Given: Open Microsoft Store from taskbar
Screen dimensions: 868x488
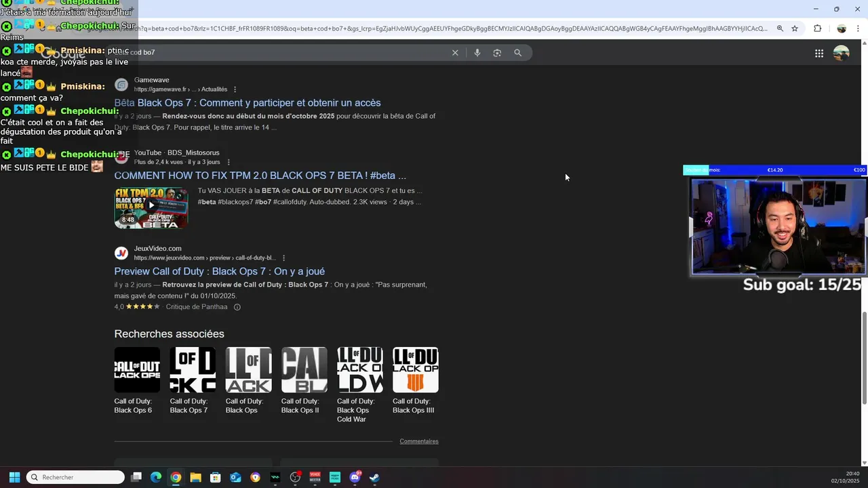Looking at the screenshot, I should point(216,477).
